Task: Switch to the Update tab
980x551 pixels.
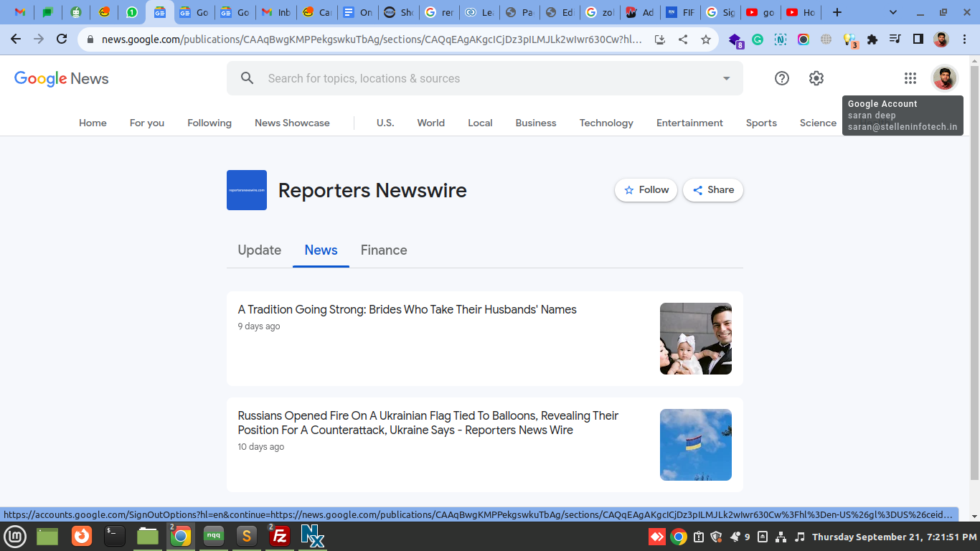Action: 260,250
